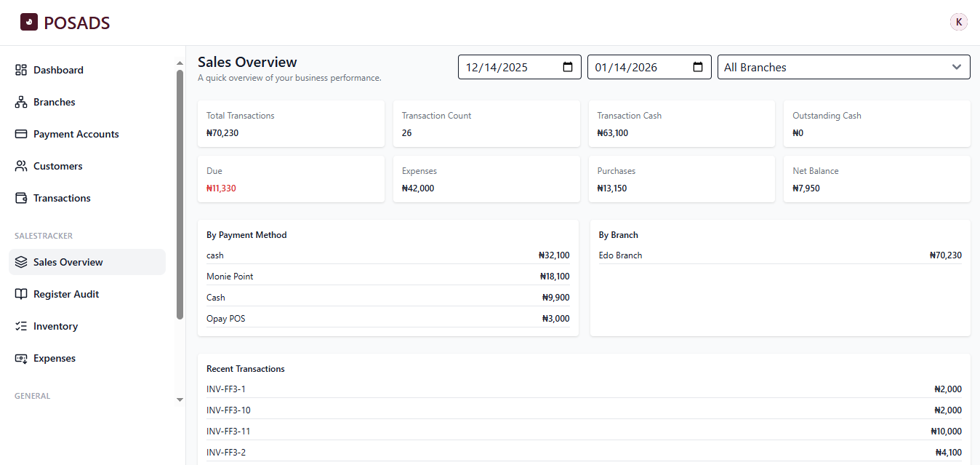Open the All Branches dropdown
This screenshot has width=980, height=465.
(843, 66)
